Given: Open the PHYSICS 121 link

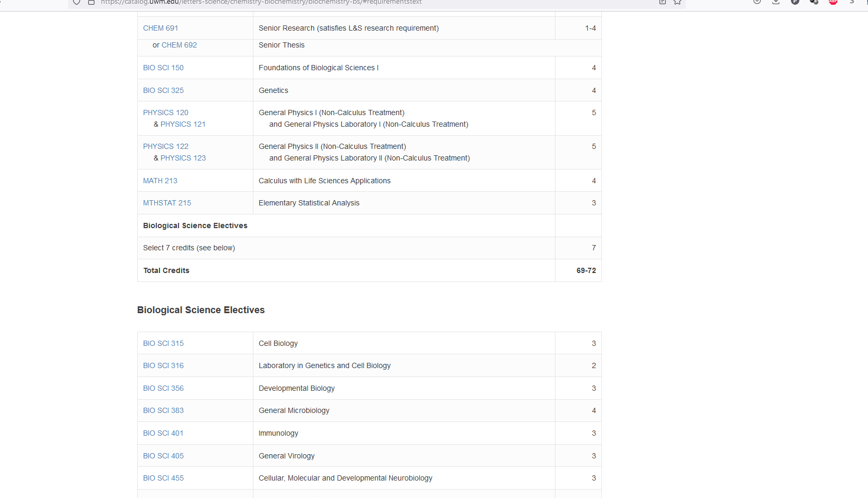Looking at the screenshot, I should coord(183,124).
